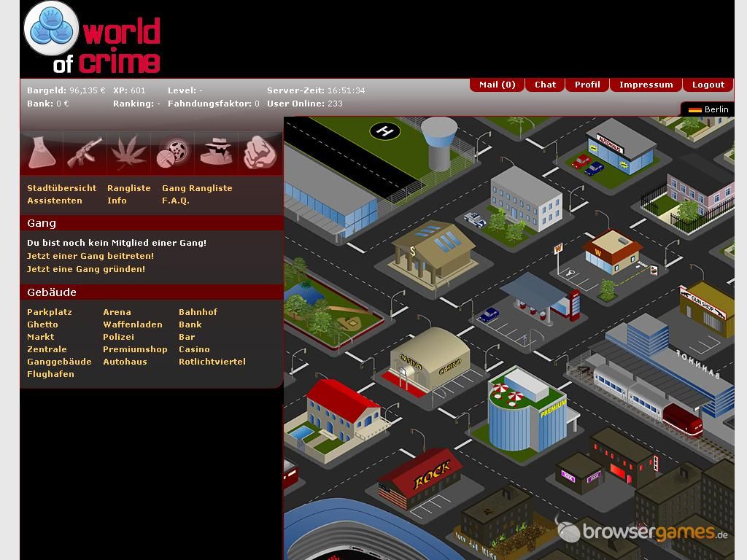Click the cannabis leaf icon
The image size is (747, 560).
[128, 152]
